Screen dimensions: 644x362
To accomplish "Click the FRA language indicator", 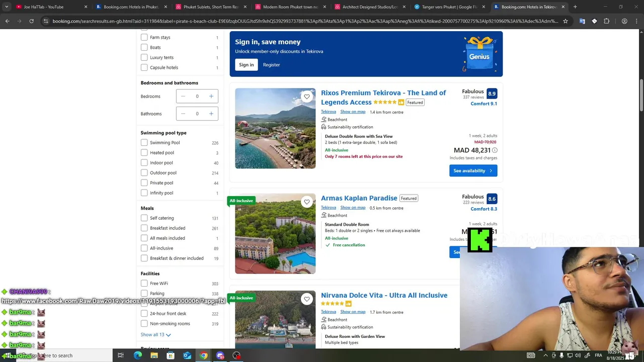I will point(599,355).
